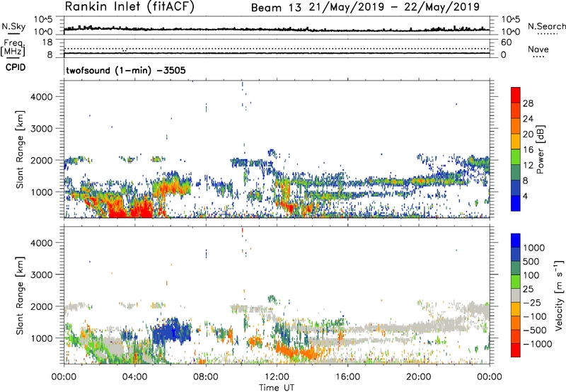
Task: Click the 'N.Search' legend label
Action: tap(546, 26)
